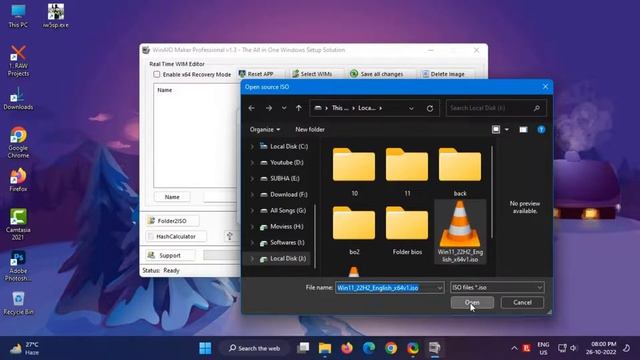The height and width of the screenshot is (360, 640).
Task: Launch Firefox from the desktop
Action: click(x=18, y=180)
